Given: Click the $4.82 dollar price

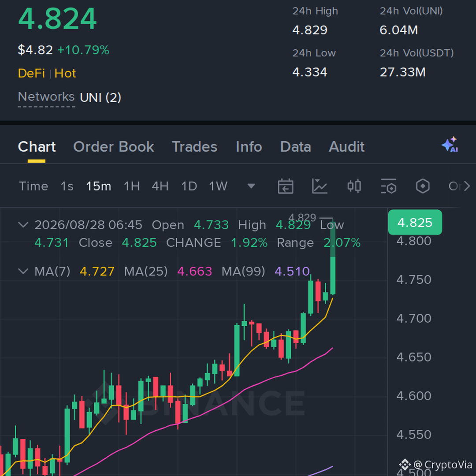Looking at the screenshot, I should click(35, 50).
